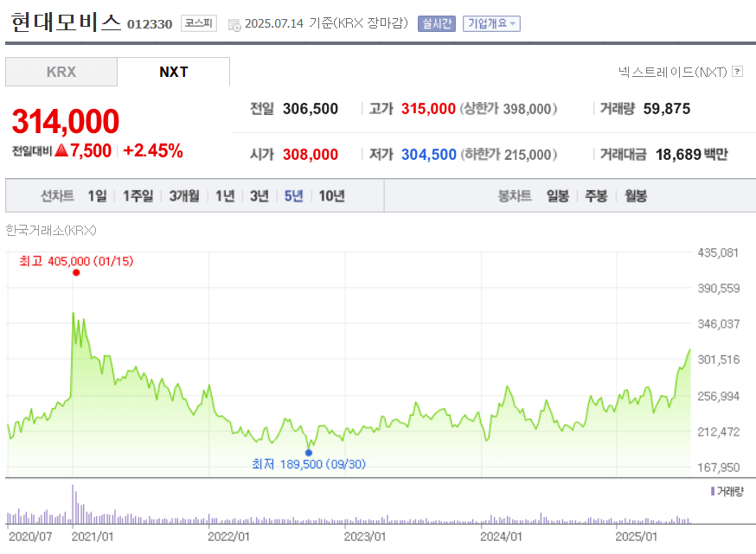Click the blue 최저 189,500 marker dot

309,453
